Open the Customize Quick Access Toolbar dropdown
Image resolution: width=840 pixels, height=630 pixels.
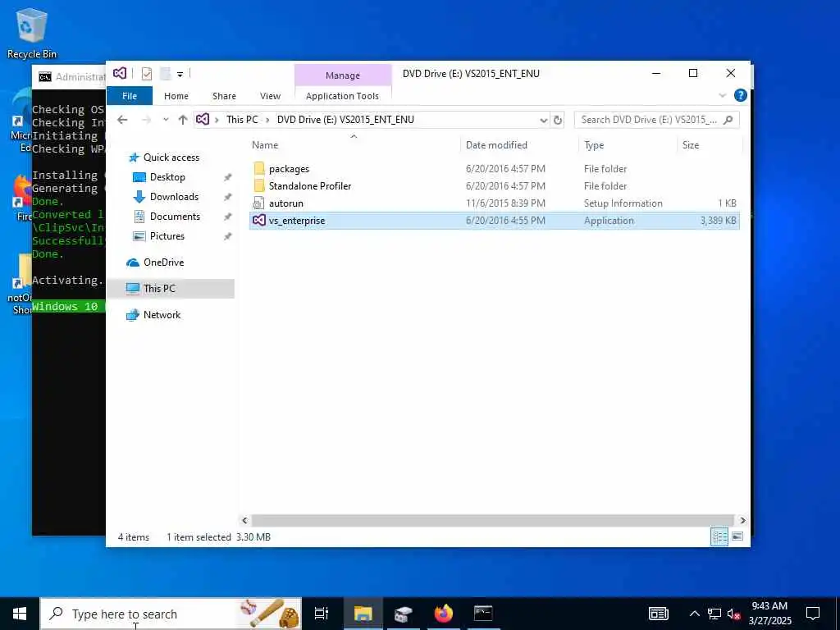tap(180, 74)
